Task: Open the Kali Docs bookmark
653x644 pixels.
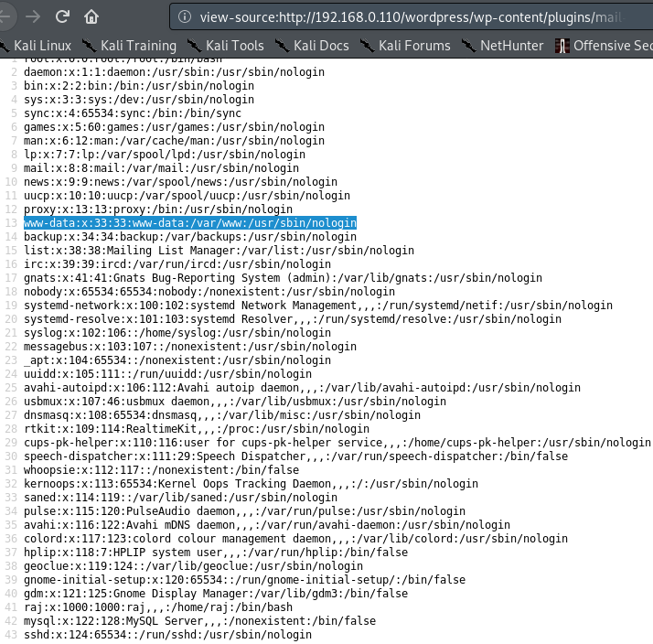Action: (x=312, y=46)
